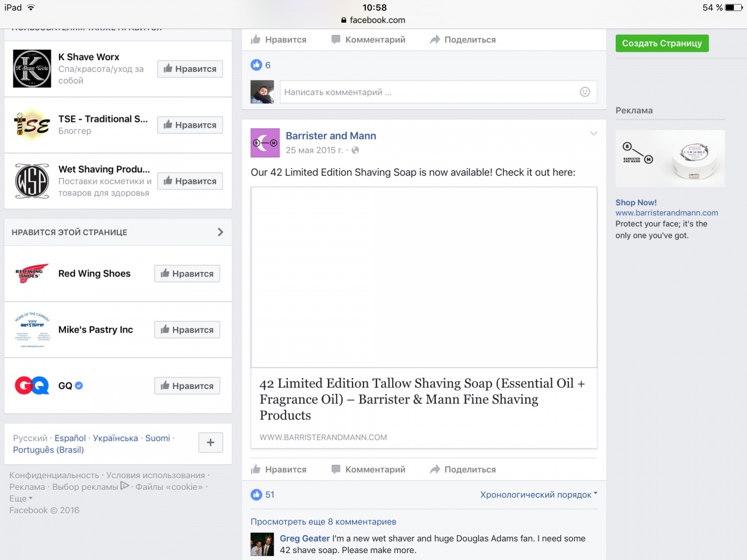Tap Wi-Fi icon in status bar
The width and height of the screenshot is (747, 560).
(x=31, y=8)
